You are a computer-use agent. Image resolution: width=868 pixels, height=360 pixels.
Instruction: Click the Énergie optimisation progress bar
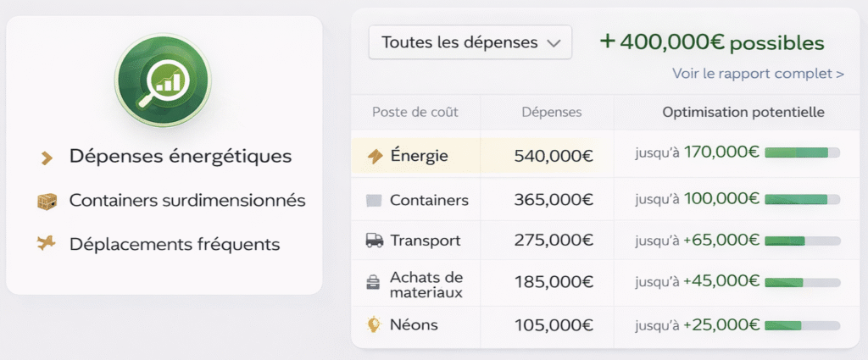point(802,152)
